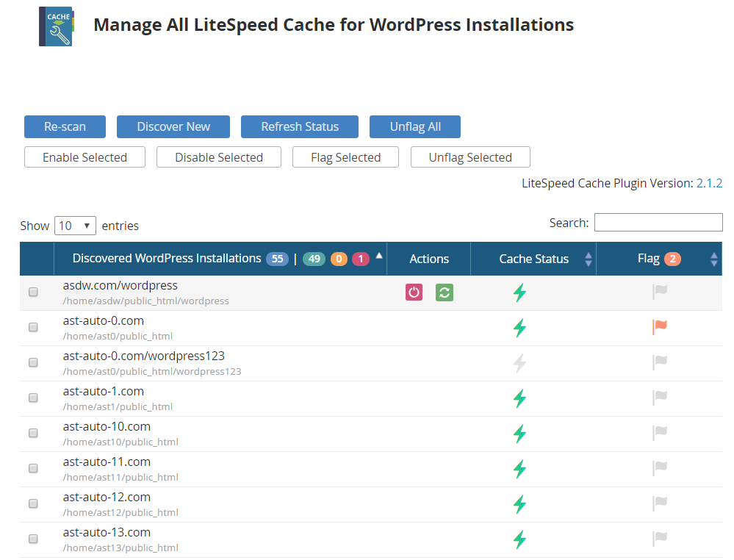Click the asdw.com/wordpress site name
The width and height of the screenshot is (734, 560).
(x=120, y=286)
